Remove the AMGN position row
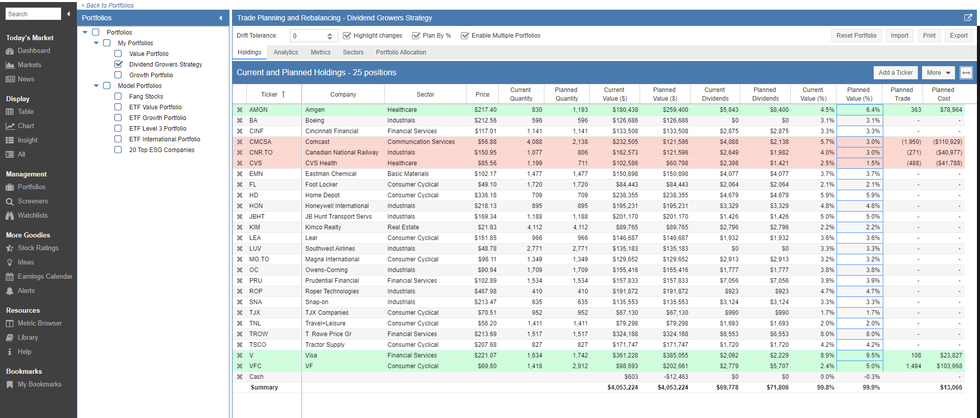The image size is (980, 418). coord(240,110)
